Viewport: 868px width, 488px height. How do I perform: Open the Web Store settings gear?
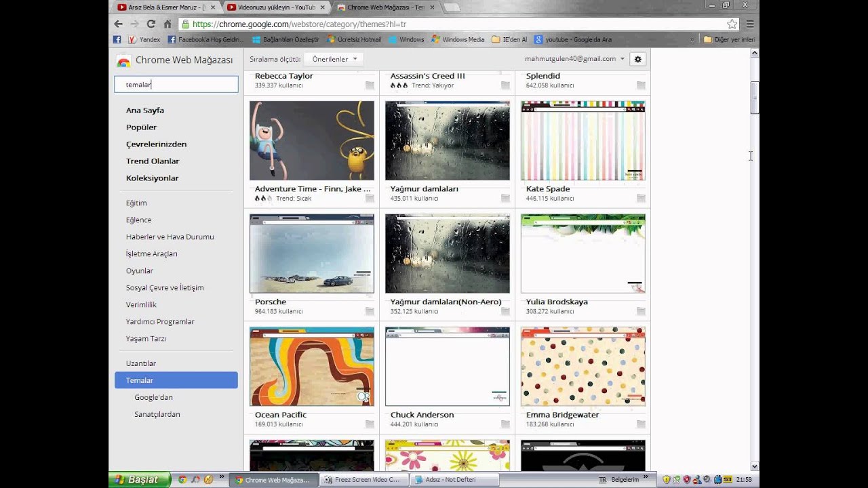(x=637, y=59)
